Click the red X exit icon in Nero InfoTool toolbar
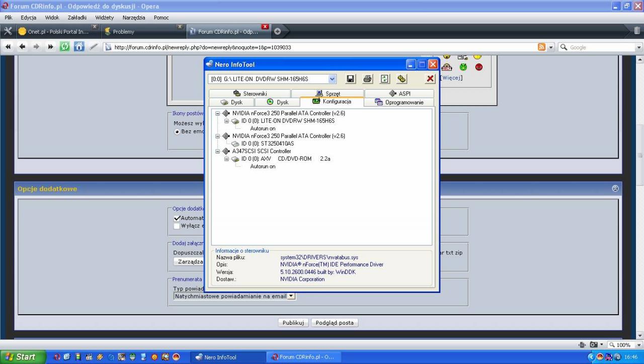Viewport: 644px width, 364px height. click(430, 79)
